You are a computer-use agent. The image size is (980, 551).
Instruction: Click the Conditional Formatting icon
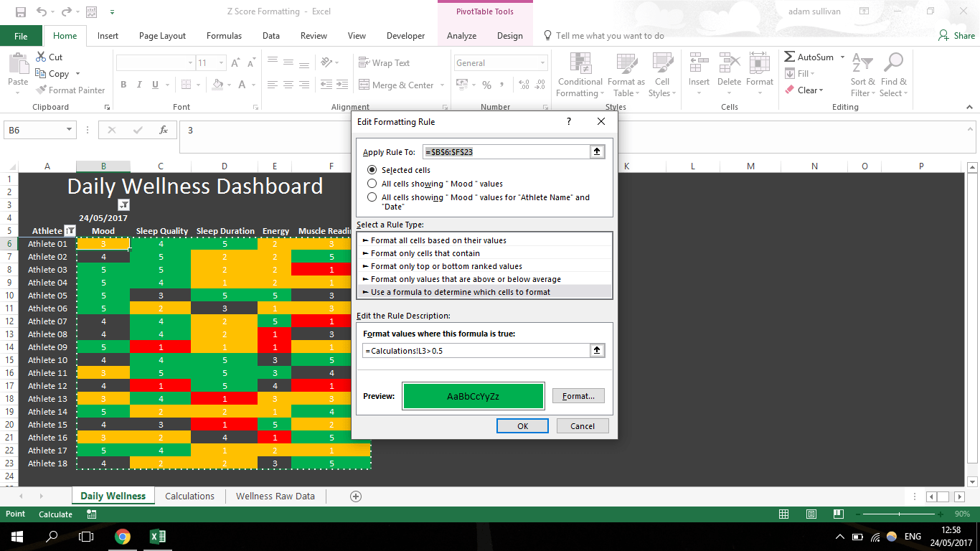click(x=580, y=65)
